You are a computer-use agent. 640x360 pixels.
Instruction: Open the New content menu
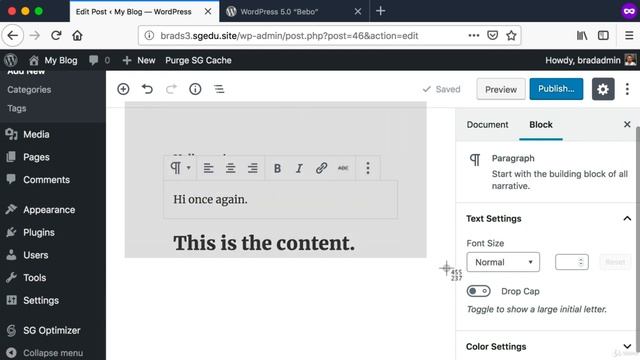pyautogui.click(x=139, y=60)
